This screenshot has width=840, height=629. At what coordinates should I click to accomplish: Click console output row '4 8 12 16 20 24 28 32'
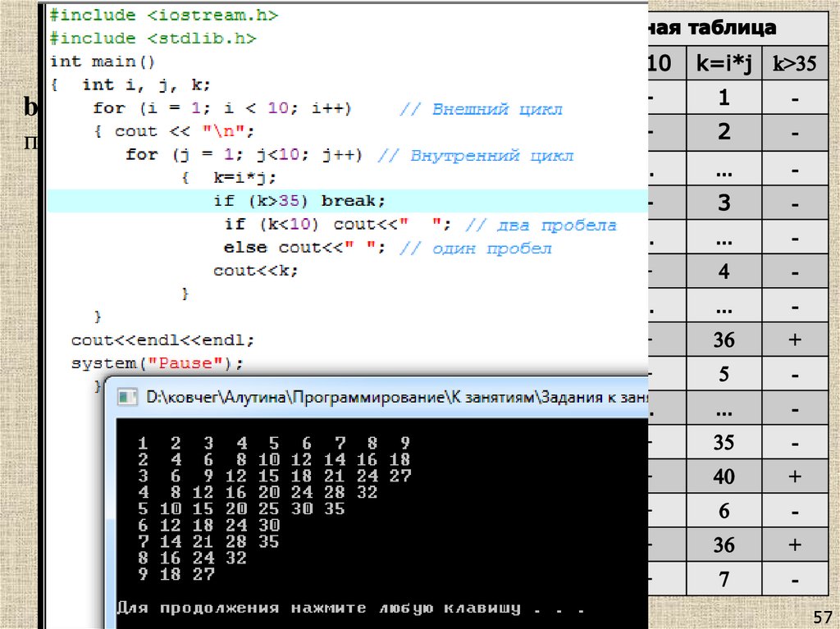[258, 492]
